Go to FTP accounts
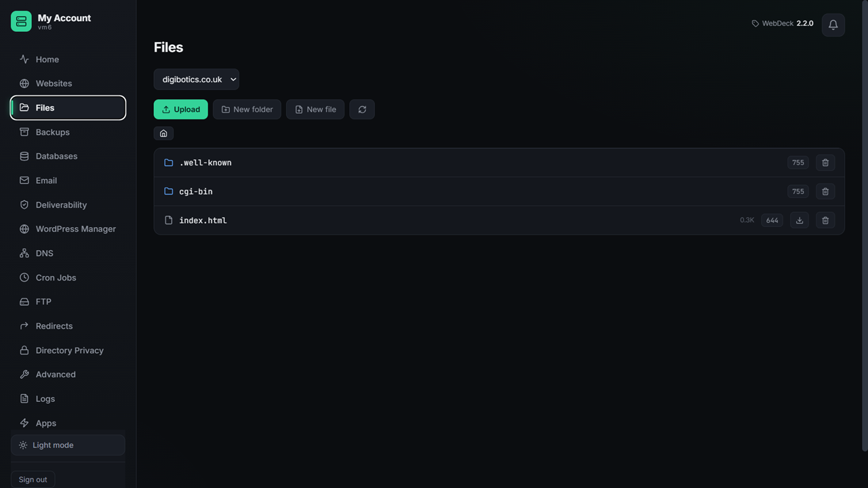 [x=68, y=302]
